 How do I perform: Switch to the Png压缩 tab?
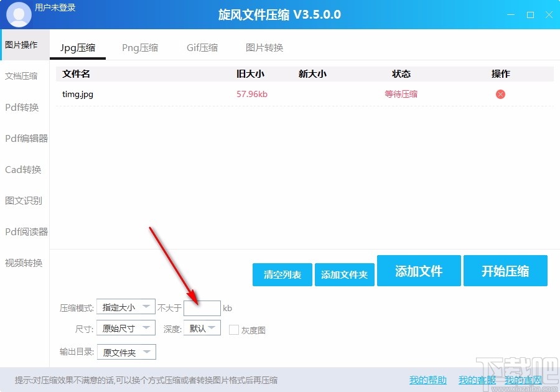(140, 47)
